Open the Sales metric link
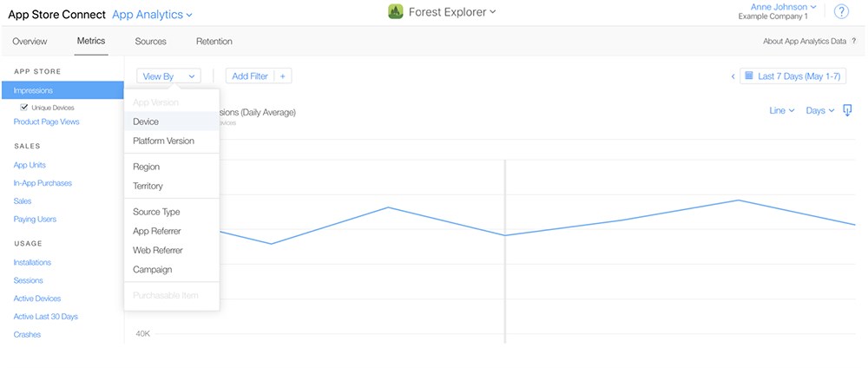The width and height of the screenshot is (868, 368). pos(23,201)
